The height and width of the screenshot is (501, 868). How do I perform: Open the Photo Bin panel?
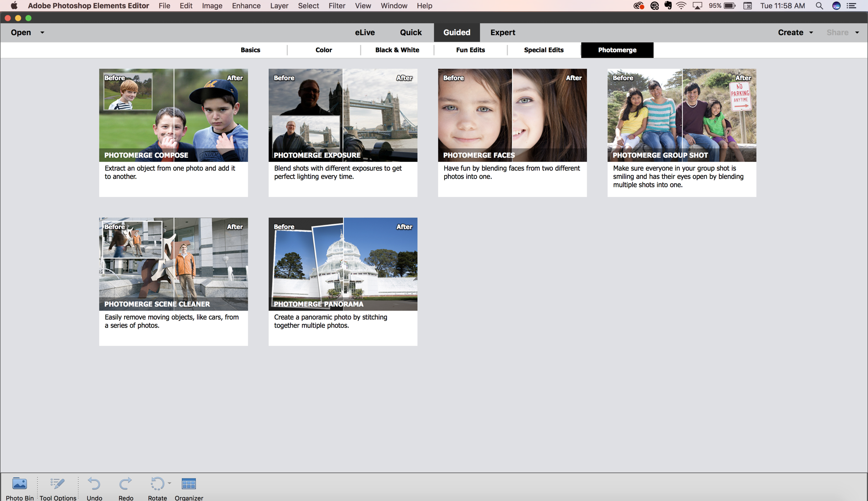pyautogui.click(x=19, y=488)
